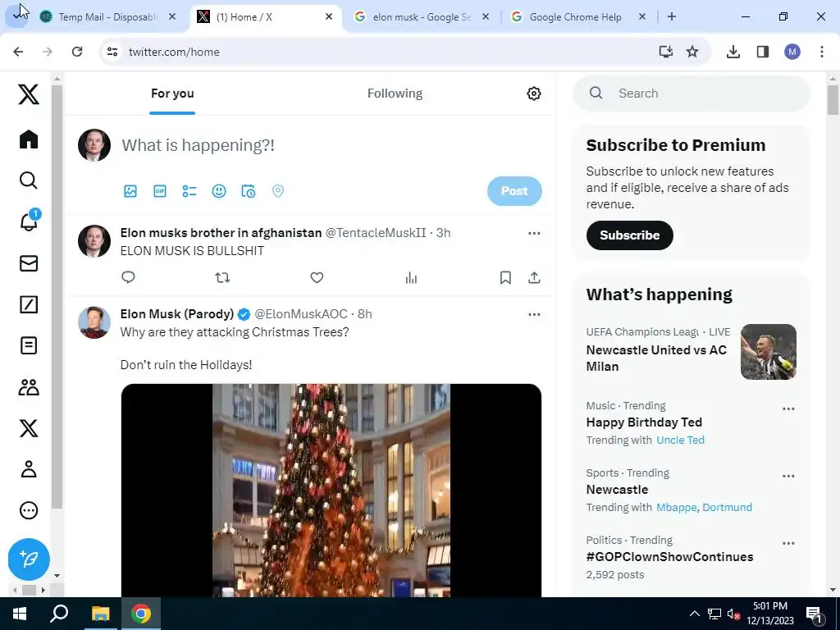This screenshot has width=840, height=630.
Task: Play the Christmas tree video
Action: pyautogui.click(x=331, y=490)
